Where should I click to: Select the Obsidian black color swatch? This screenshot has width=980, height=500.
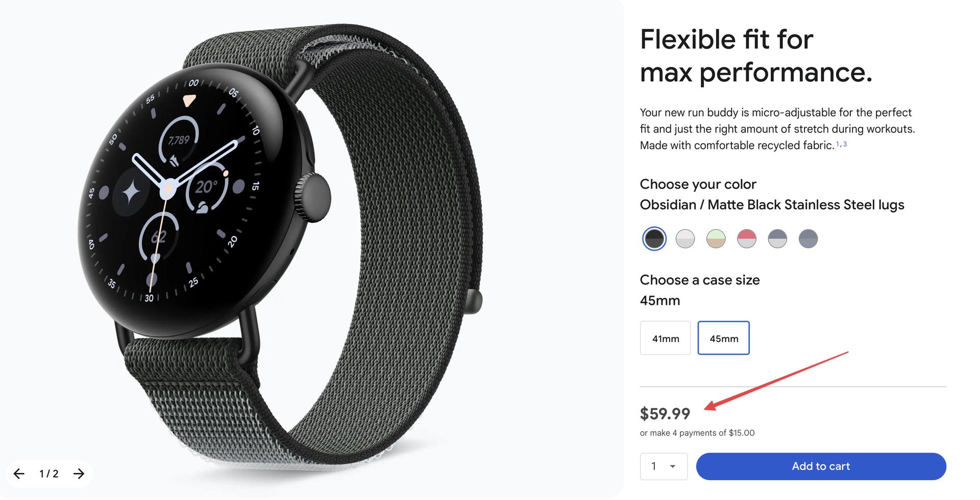pyautogui.click(x=654, y=239)
